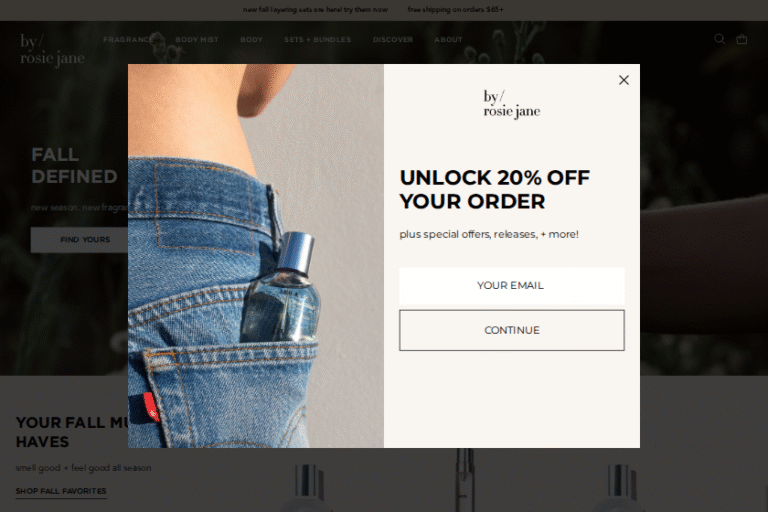Open the Fragrance menu
Screen dimensions: 768x512
(x=128, y=40)
